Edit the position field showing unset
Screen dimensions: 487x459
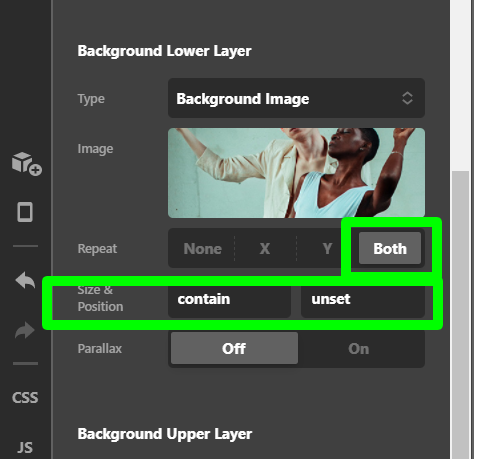point(363,299)
